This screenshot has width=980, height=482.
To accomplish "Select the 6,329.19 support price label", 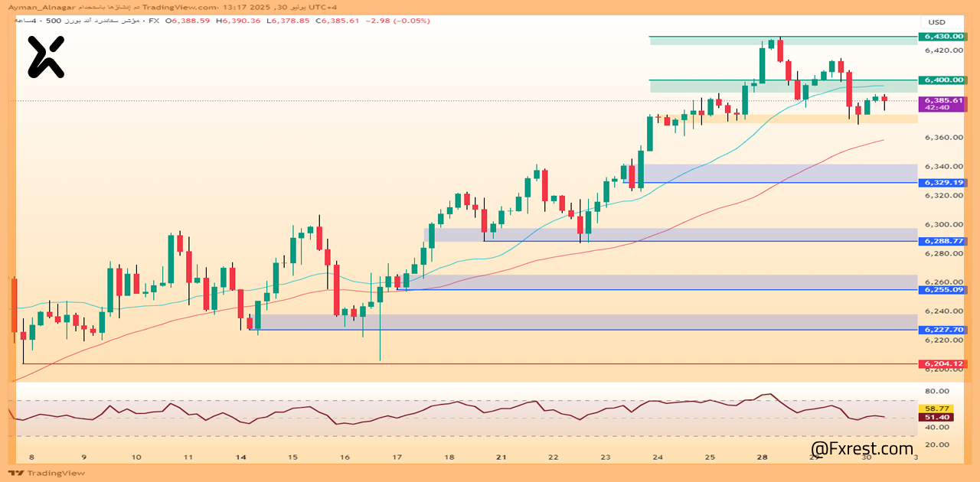I will point(942,183).
